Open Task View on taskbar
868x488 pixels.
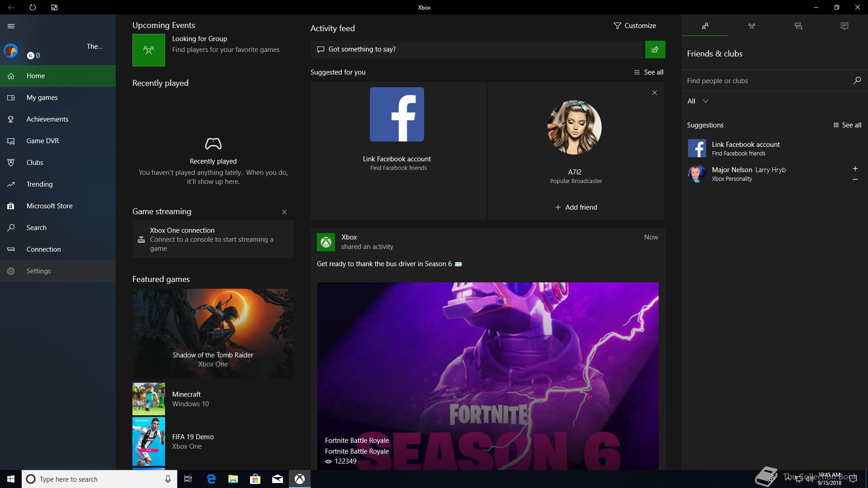pyautogui.click(x=188, y=479)
